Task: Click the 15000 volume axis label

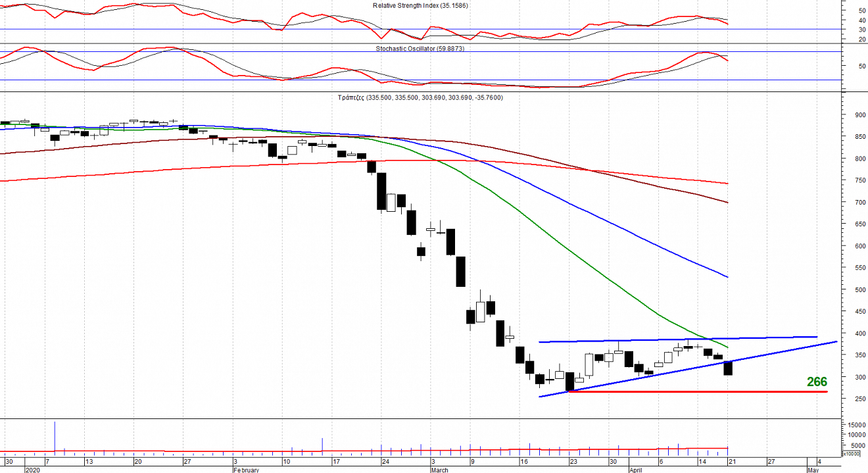Action: click(x=856, y=424)
